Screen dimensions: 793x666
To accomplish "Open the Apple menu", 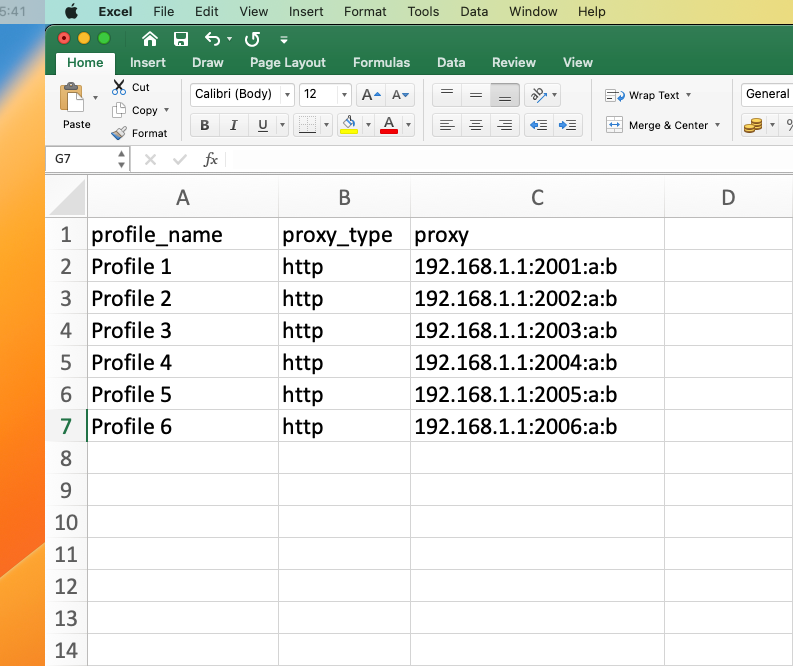I will coord(71,12).
